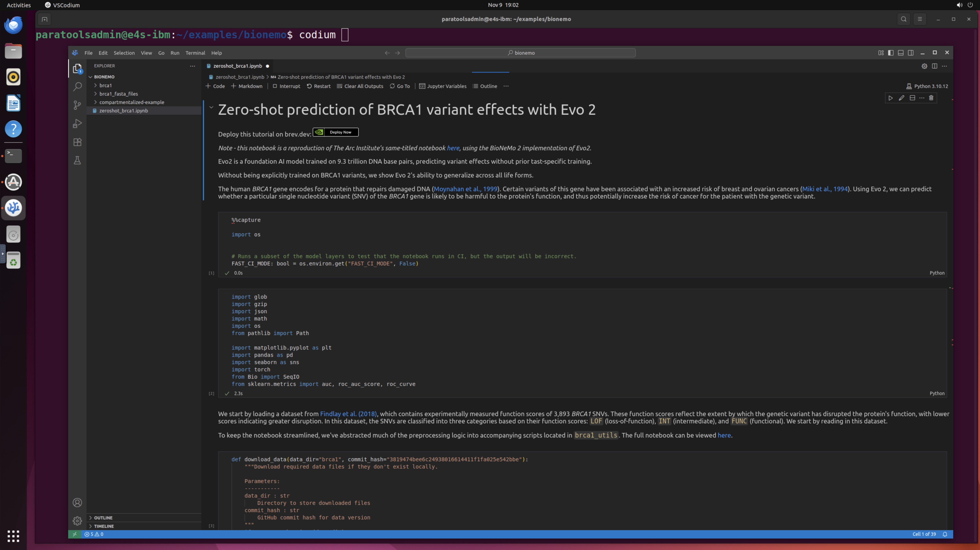Open the Manage gear in activity bar

pos(77,521)
